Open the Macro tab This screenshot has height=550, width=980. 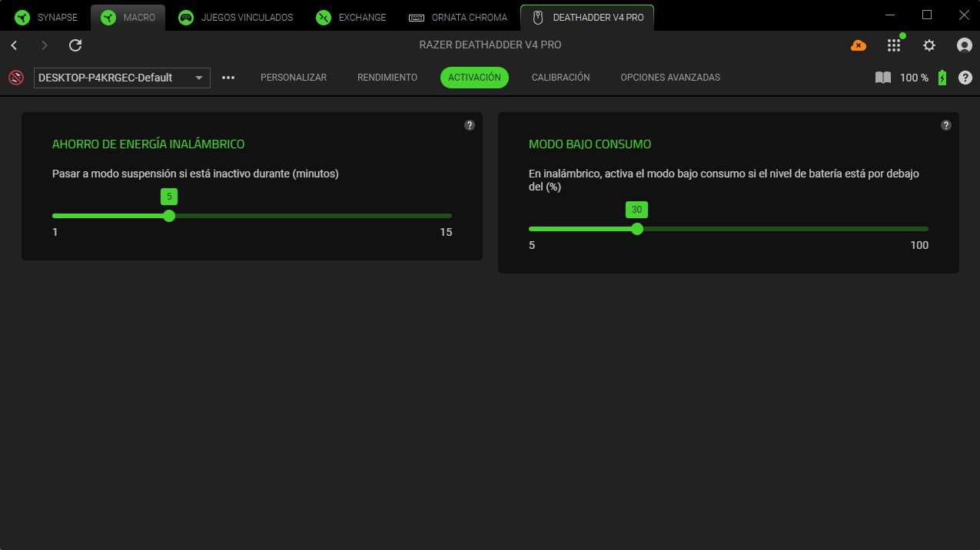click(128, 17)
